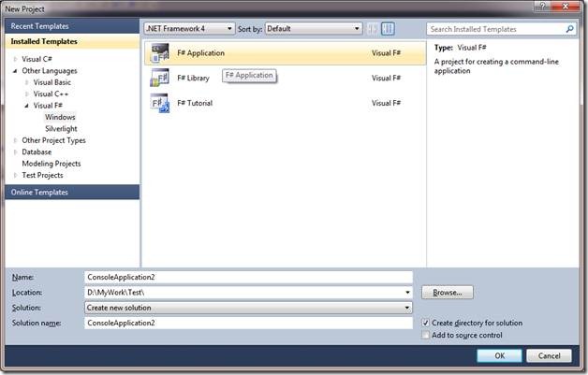Open the .NET Framework 4 dropdown
This screenshot has height=375, width=588.
(188, 29)
